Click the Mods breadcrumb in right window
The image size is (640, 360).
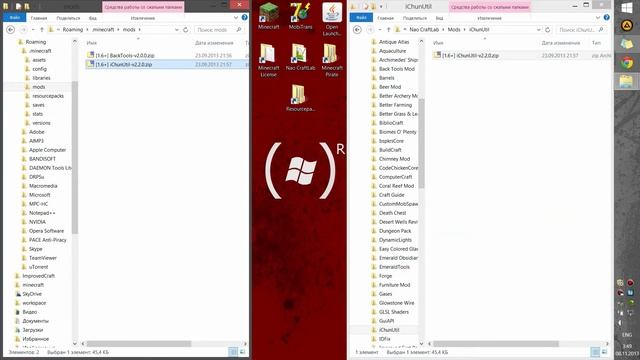(x=454, y=29)
